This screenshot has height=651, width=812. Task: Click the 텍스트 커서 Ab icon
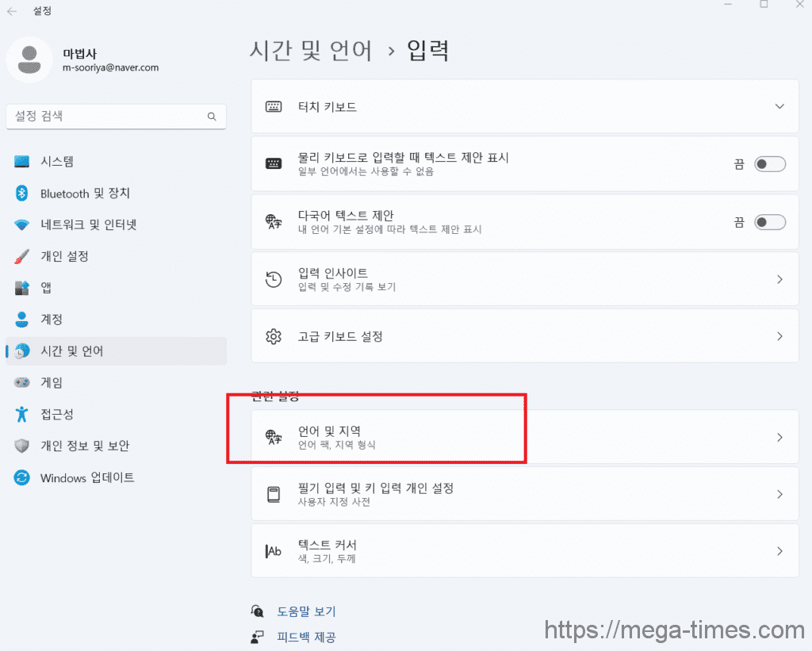coord(274,551)
